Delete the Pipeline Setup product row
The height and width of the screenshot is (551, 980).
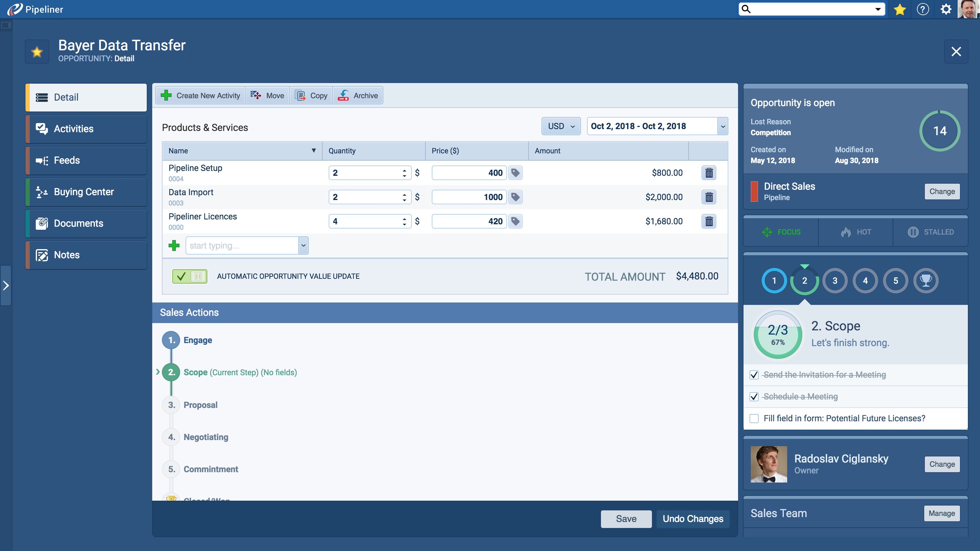click(709, 173)
